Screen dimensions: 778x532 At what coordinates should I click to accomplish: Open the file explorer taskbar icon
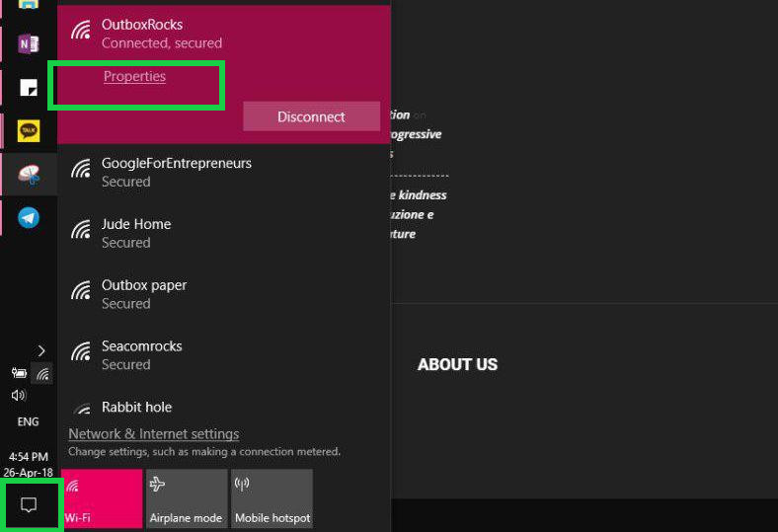click(29, 5)
